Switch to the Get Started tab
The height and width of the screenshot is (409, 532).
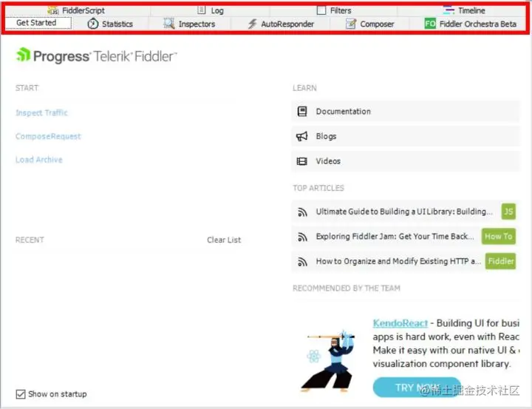[x=38, y=23]
